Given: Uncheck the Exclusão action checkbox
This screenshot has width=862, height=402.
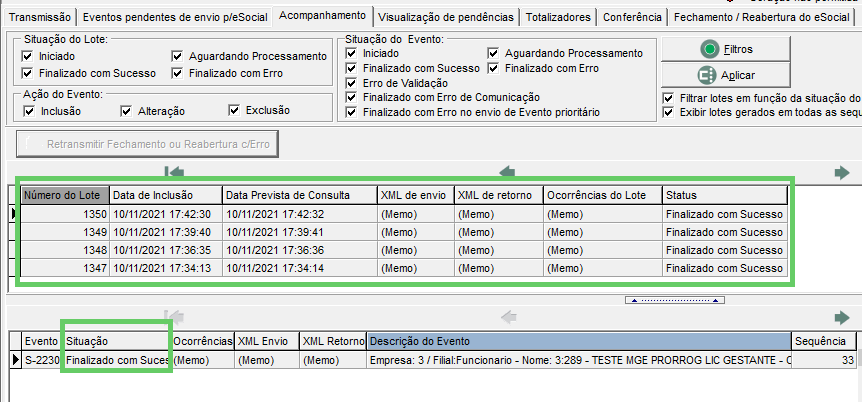Looking at the screenshot, I should pyautogui.click(x=234, y=111).
